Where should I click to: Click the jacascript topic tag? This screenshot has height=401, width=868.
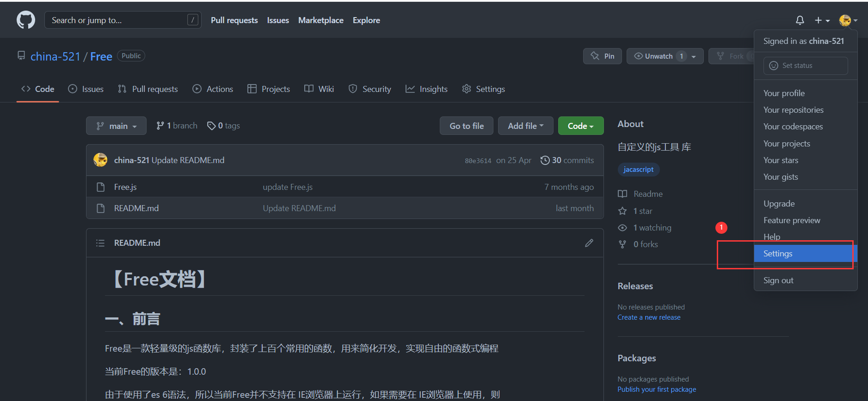639,170
